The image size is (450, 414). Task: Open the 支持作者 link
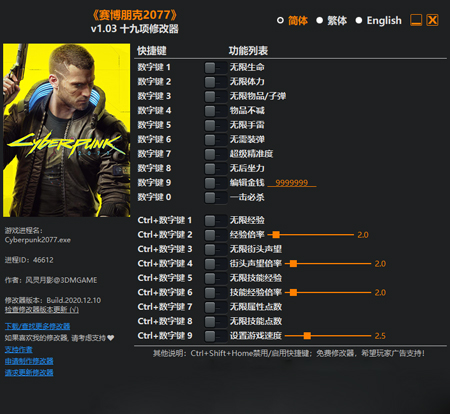point(19,349)
